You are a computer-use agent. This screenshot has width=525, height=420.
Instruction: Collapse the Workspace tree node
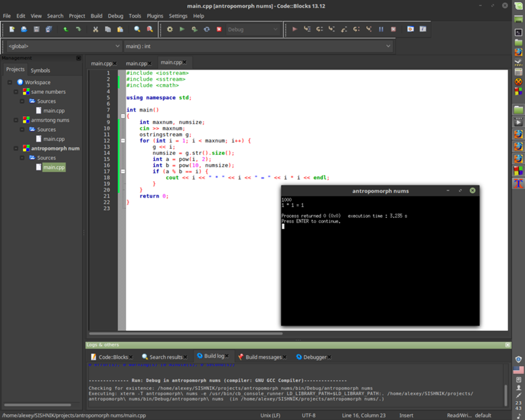click(10, 82)
